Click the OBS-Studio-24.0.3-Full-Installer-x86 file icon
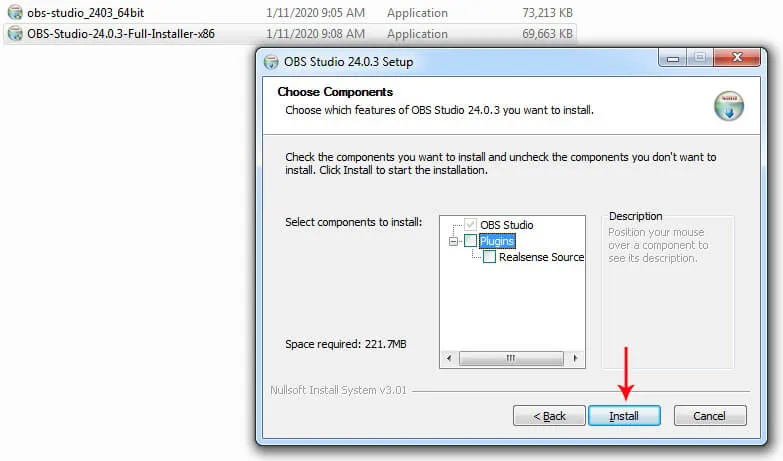This screenshot has height=461, width=783. tap(15, 33)
